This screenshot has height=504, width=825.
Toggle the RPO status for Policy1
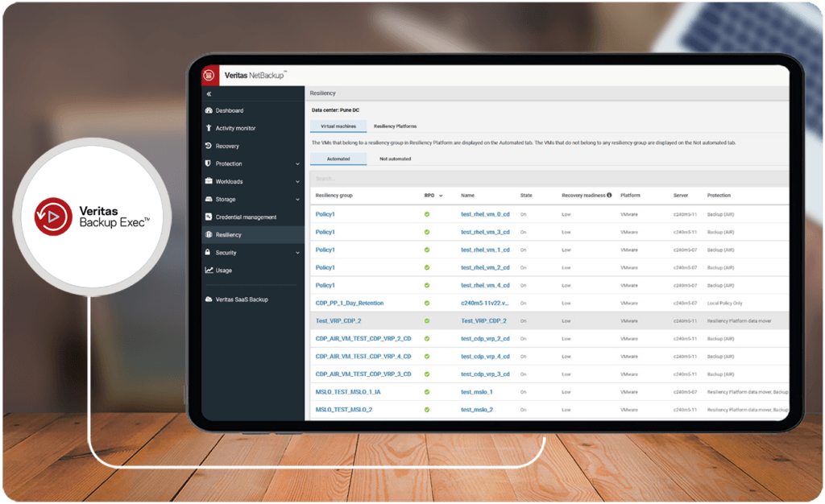click(x=428, y=216)
